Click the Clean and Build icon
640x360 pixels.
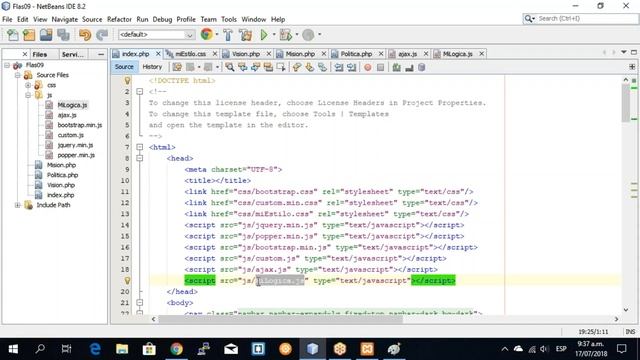tap(245, 35)
